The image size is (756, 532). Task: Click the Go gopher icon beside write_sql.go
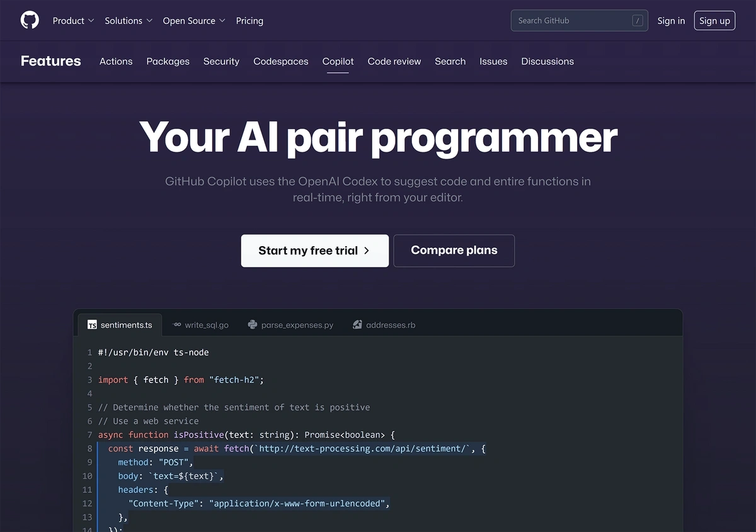(x=177, y=325)
